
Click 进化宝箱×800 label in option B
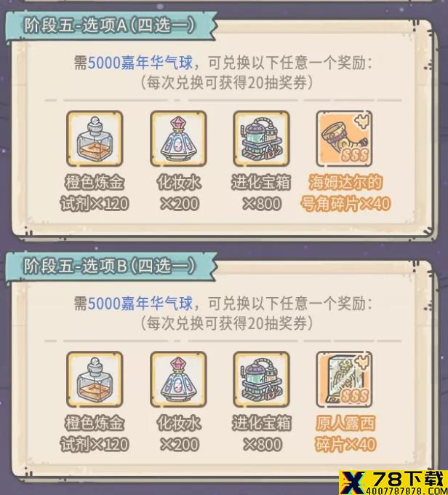pos(262,433)
